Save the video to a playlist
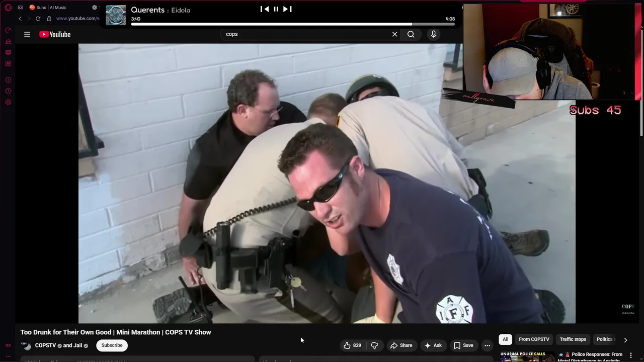644x362 pixels. 463,345
